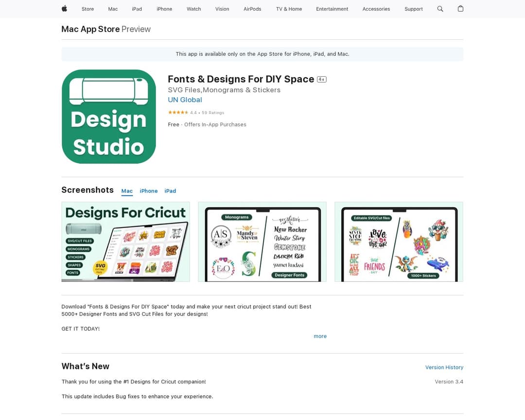
Task: Open the TV & Home menu
Action: coord(289,9)
